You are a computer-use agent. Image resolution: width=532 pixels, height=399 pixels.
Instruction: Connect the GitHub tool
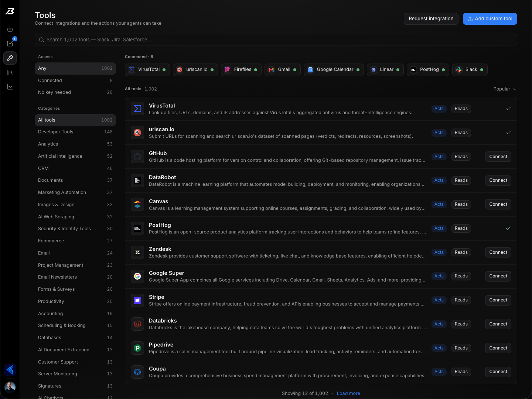tap(498, 157)
